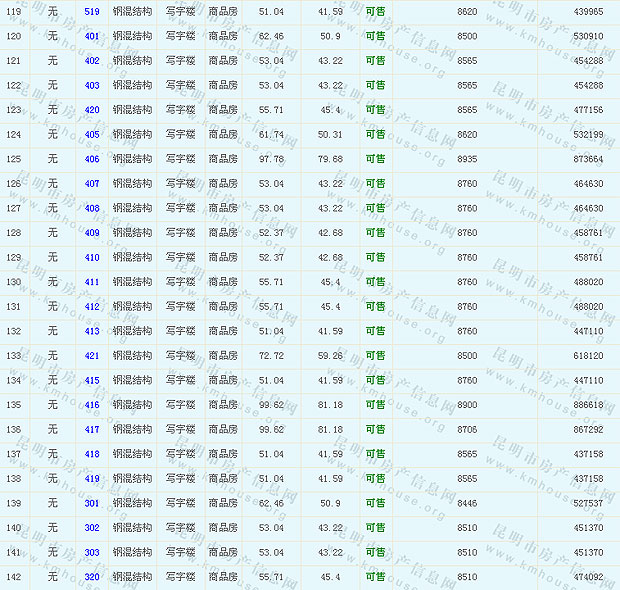Select room 409 link
This screenshot has width=620, height=590.
(x=92, y=233)
